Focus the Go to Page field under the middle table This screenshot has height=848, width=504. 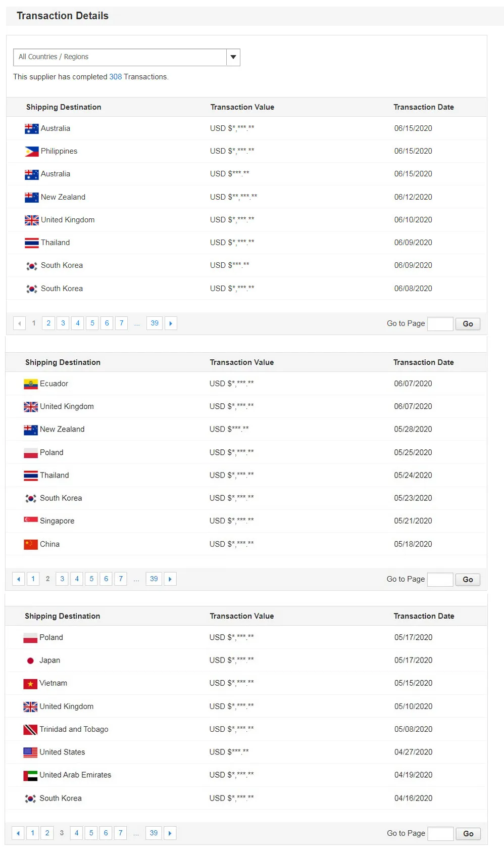point(440,579)
